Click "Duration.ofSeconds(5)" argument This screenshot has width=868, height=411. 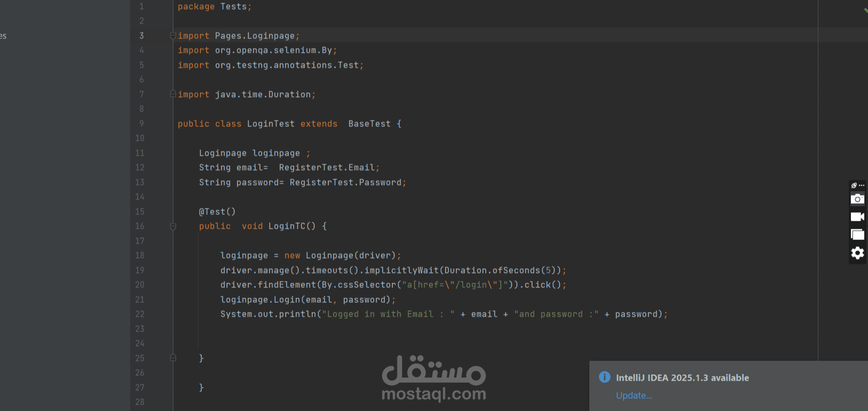(x=500, y=270)
